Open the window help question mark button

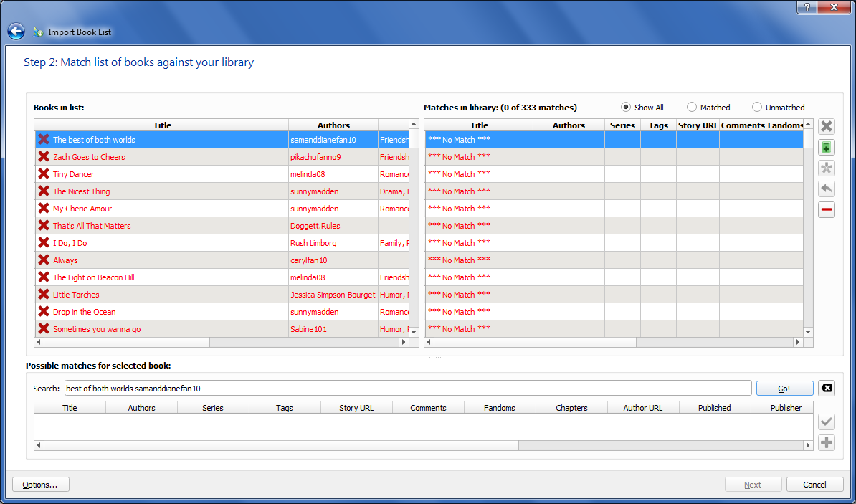(x=807, y=6)
